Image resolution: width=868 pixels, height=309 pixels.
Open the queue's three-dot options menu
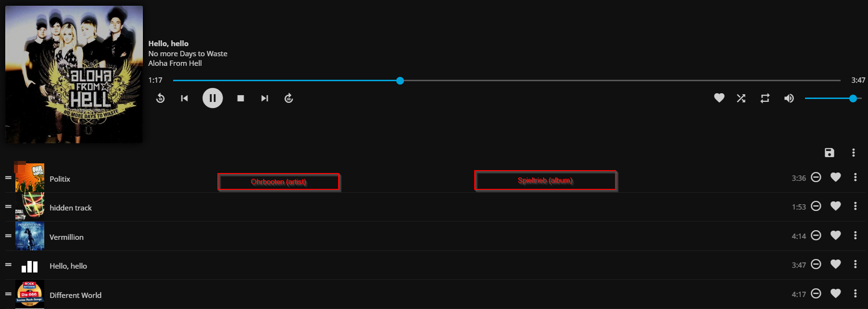(x=853, y=152)
